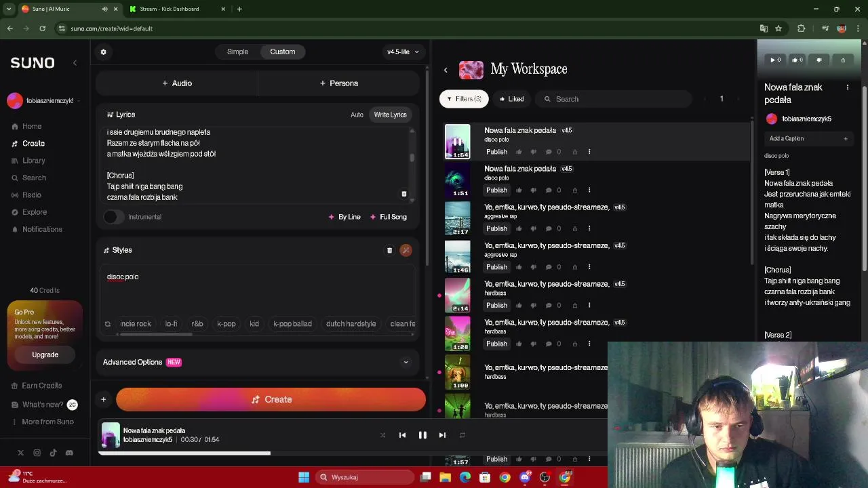Click the Full Song lyrics button
868x488 pixels.
[389, 217]
